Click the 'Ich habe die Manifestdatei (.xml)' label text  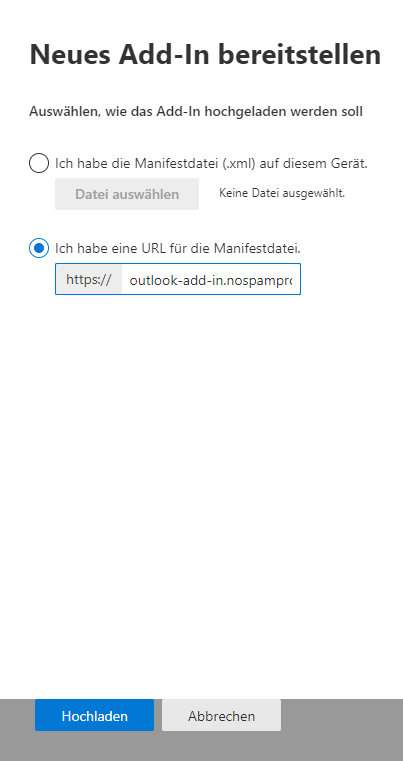(211, 164)
